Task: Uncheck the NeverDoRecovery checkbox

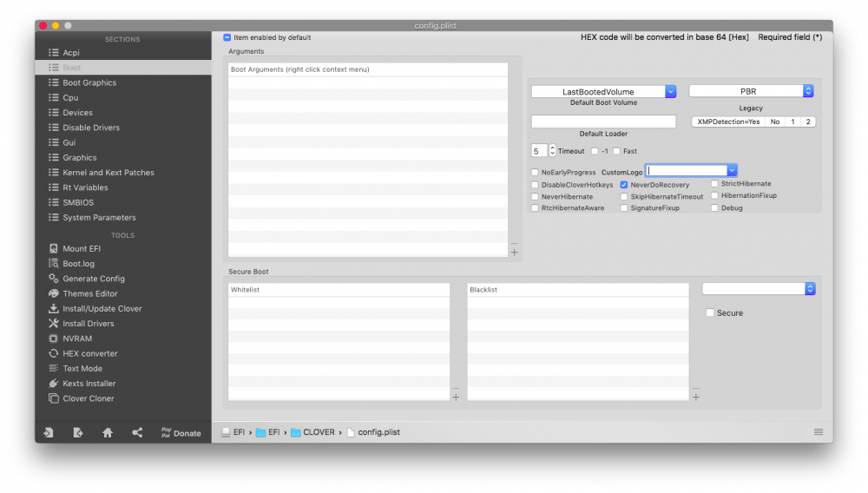Action: pos(624,185)
